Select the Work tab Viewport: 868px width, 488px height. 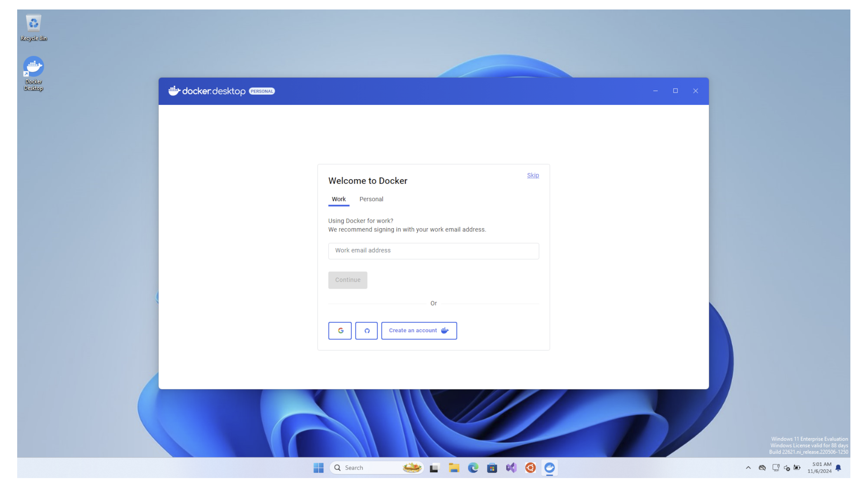pos(339,199)
